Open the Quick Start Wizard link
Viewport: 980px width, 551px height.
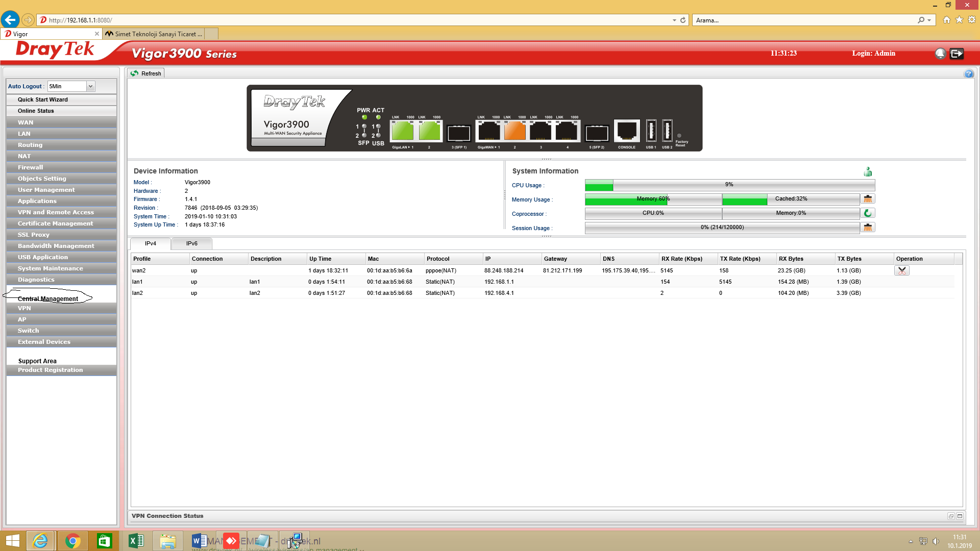click(43, 99)
